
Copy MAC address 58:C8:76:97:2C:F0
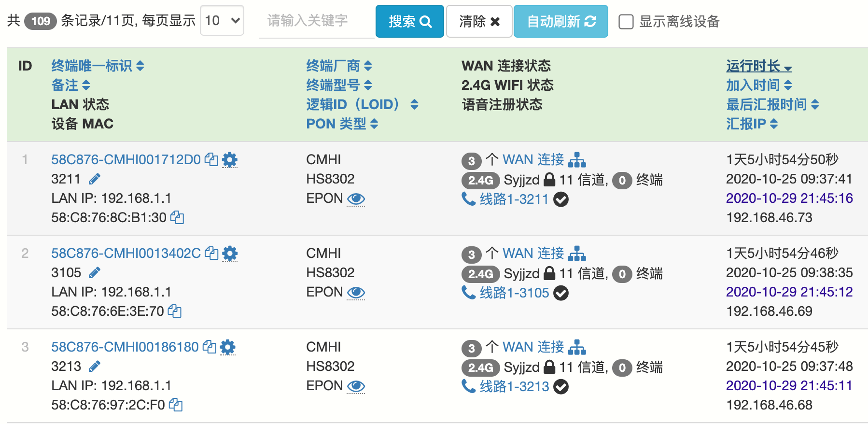pos(176,405)
